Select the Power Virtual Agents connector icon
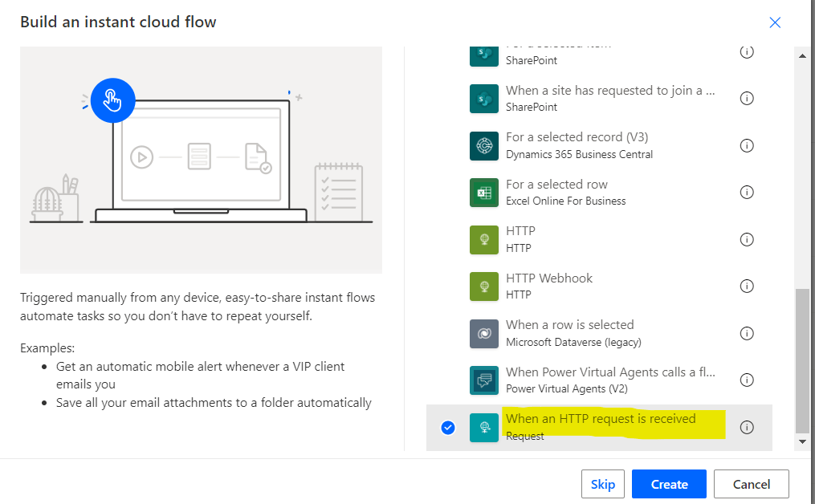The width and height of the screenshot is (815, 504). (x=484, y=380)
